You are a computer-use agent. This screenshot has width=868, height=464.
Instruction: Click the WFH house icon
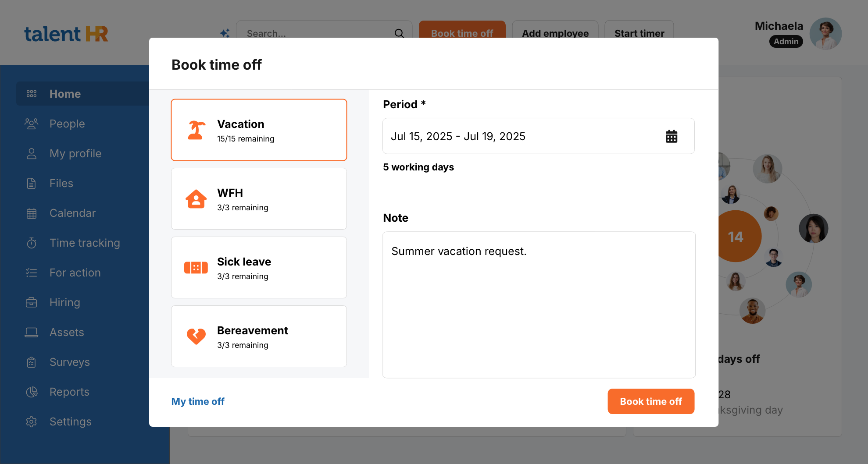click(196, 199)
